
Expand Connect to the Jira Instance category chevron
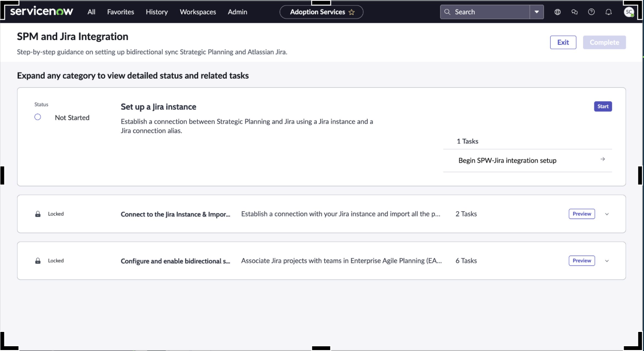point(607,214)
